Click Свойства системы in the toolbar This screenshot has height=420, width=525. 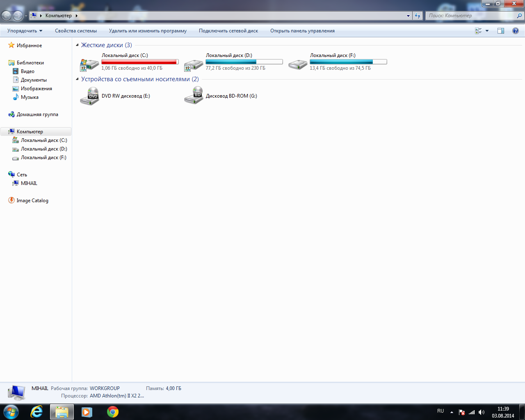tap(76, 31)
